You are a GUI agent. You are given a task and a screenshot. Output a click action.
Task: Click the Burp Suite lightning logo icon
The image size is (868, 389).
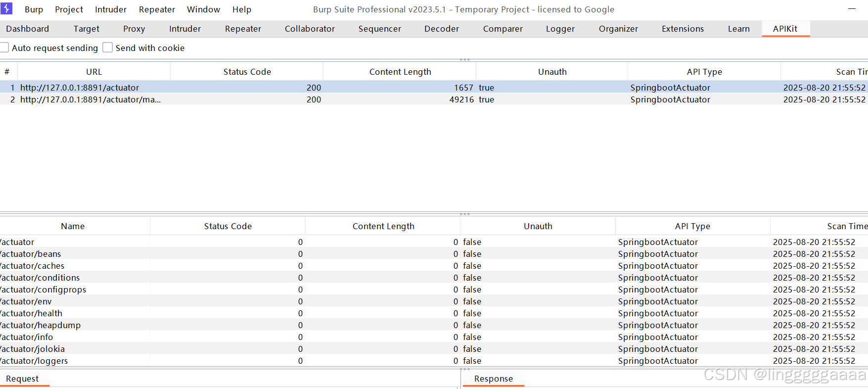6,8
